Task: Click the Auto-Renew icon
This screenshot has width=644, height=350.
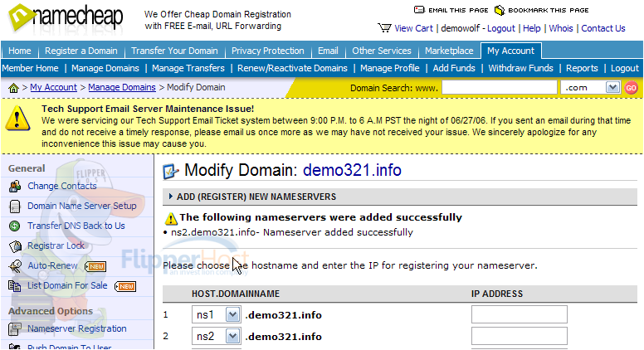Action: [15, 266]
